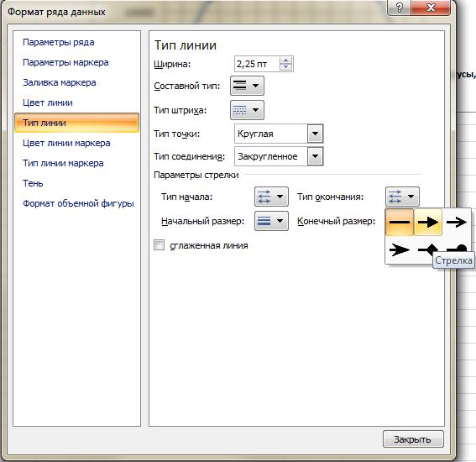Choose the solid triangle arrow end type
The image size is (476, 462).
(x=428, y=222)
